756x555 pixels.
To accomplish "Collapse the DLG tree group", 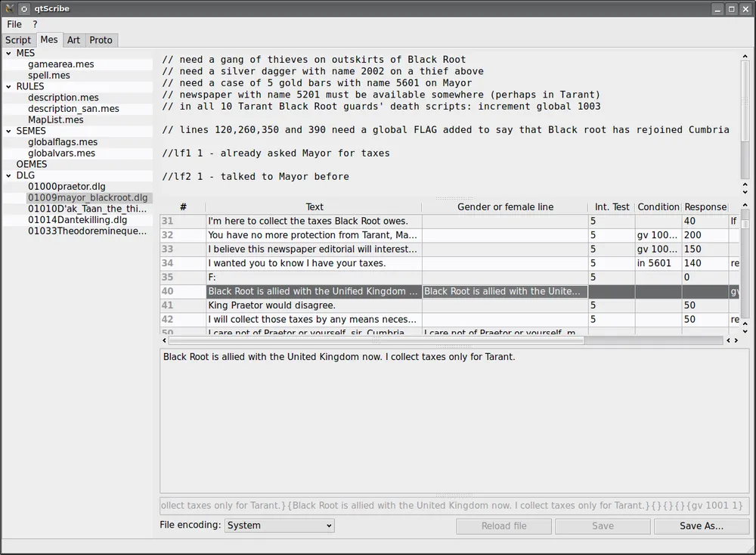I will pos(8,175).
